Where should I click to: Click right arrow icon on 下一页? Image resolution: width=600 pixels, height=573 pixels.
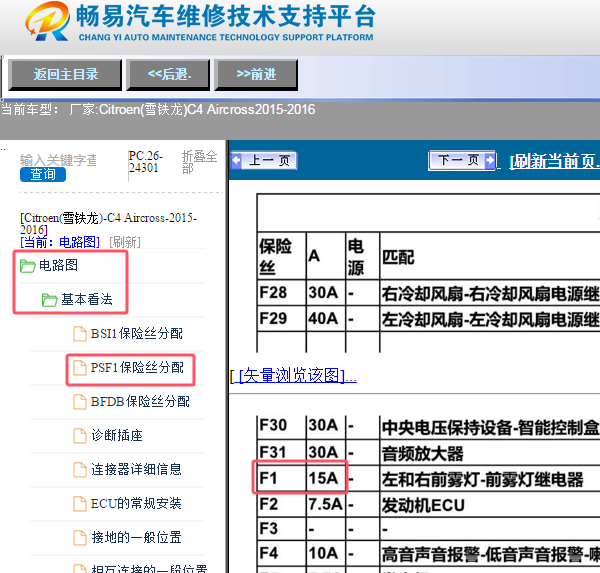(490, 160)
